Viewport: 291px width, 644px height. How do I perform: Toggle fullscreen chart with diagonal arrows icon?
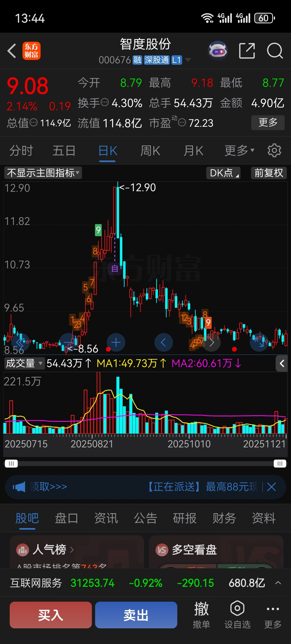point(259,342)
